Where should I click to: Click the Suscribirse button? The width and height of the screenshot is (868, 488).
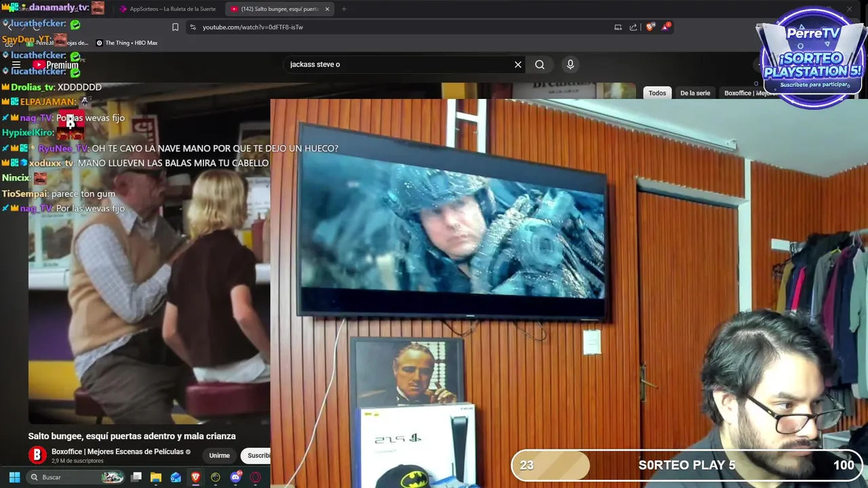point(256,455)
